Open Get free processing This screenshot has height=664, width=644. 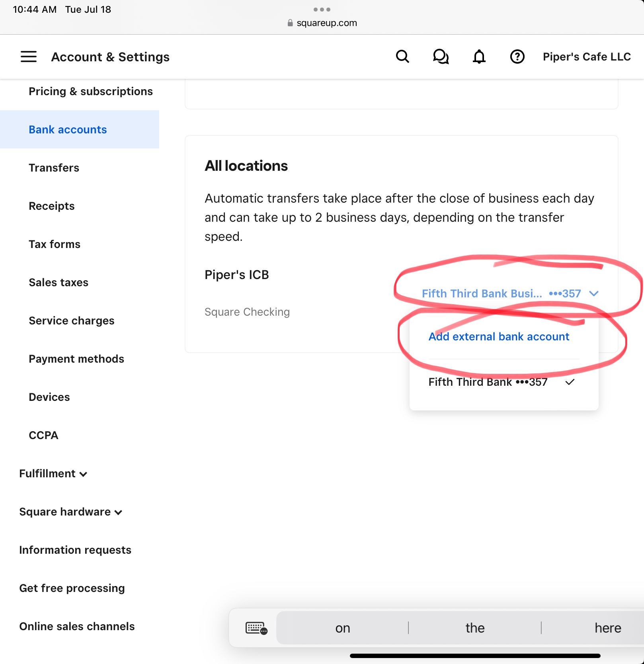[72, 588]
